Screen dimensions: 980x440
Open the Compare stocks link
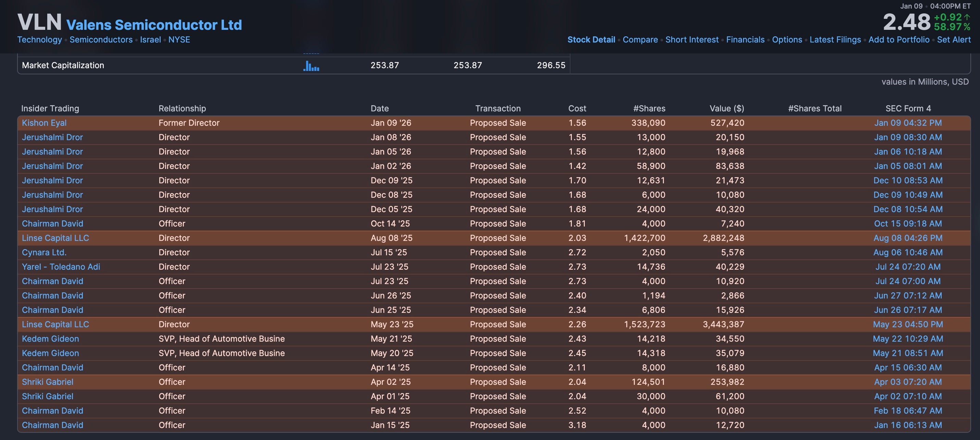(x=640, y=40)
